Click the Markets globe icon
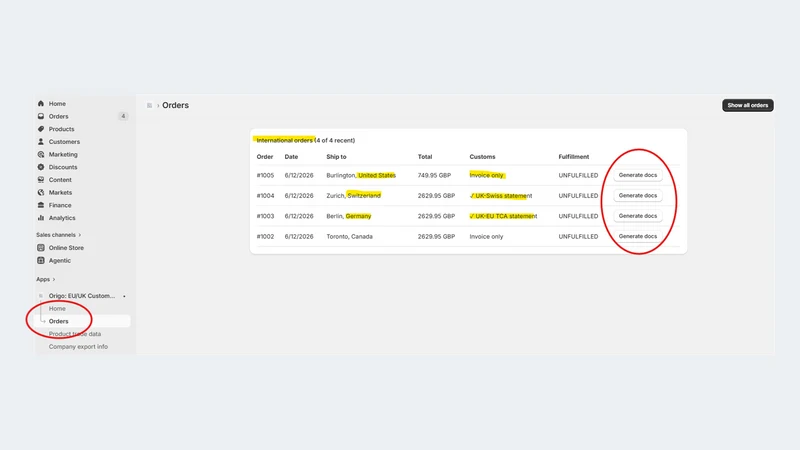 pyautogui.click(x=41, y=192)
